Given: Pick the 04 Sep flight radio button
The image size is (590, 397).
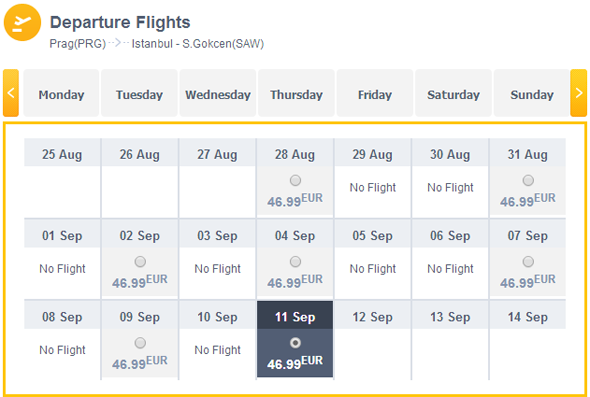Looking at the screenshot, I should point(295,262).
